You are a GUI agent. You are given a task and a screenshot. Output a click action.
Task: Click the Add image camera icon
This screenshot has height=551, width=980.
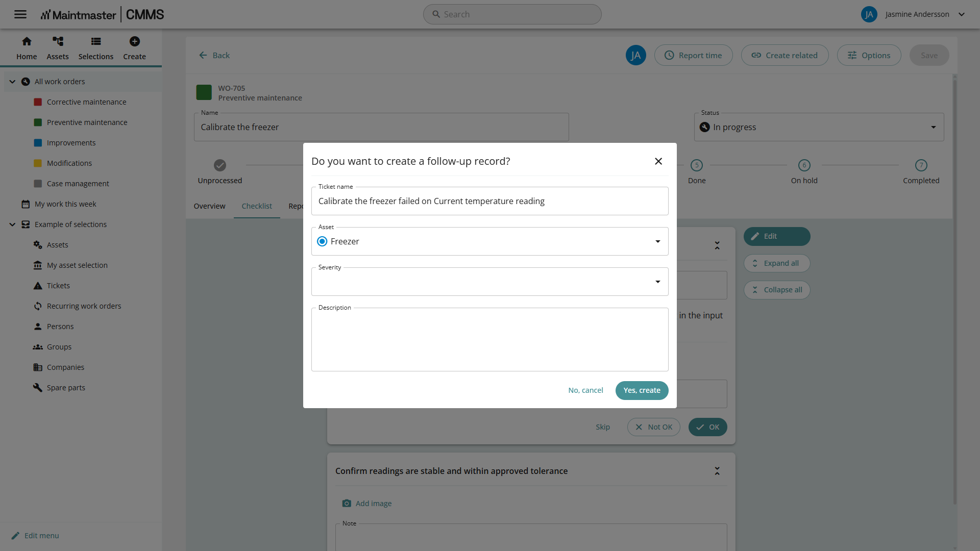pyautogui.click(x=347, y=504)
